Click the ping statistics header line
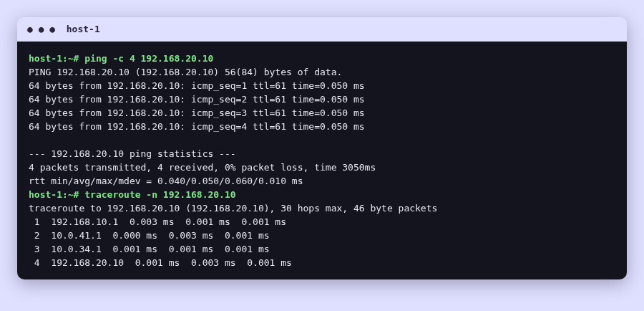 pyautogui.click(x=132, y=154)
